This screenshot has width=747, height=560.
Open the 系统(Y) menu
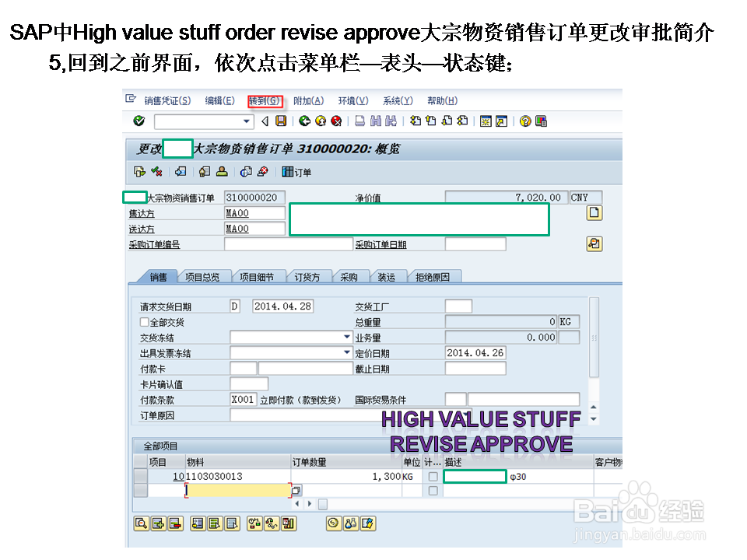[398, 100]
